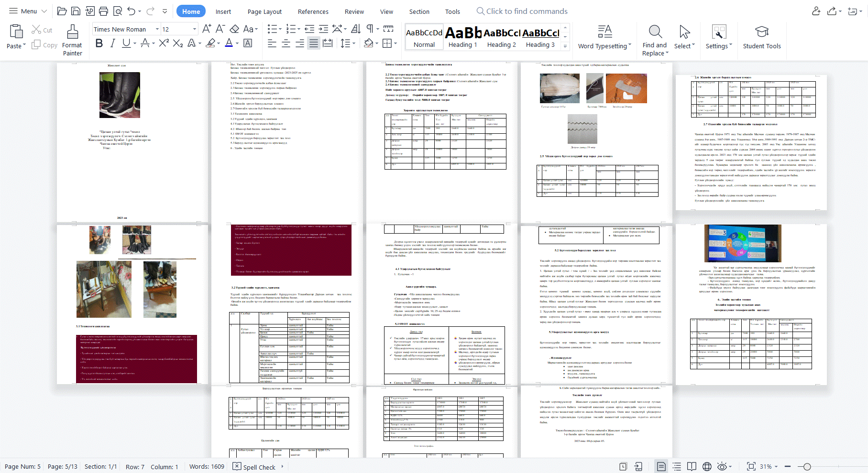Redo the last undone action

[x=150, y=11]
